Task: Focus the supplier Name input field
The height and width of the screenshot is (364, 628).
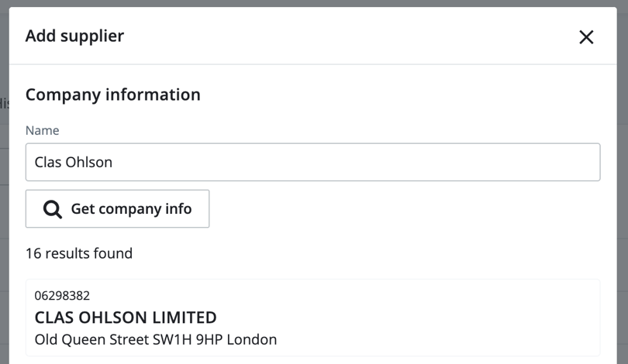Action: [x=312, y=163]
